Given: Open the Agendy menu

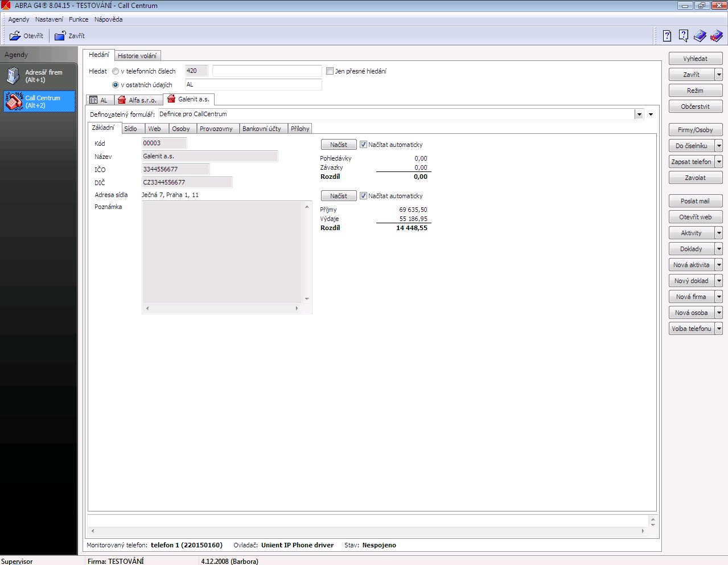Looking at the screenshot, I should (19, 19).
